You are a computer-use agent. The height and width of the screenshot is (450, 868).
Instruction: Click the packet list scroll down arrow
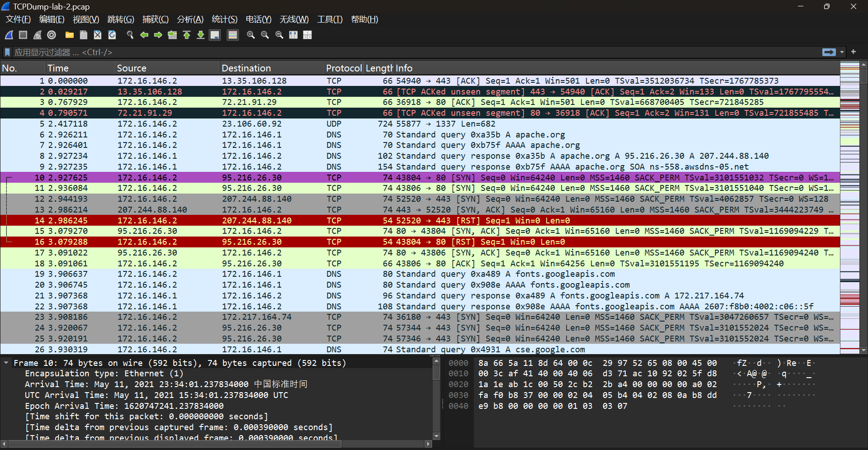tap(863, 350)
